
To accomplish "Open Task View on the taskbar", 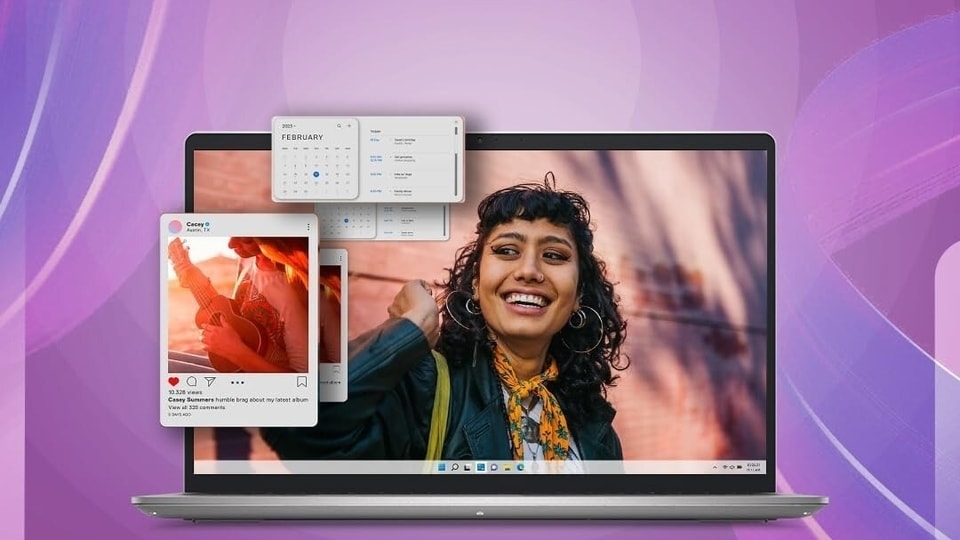I will click(x=468, y=467).
